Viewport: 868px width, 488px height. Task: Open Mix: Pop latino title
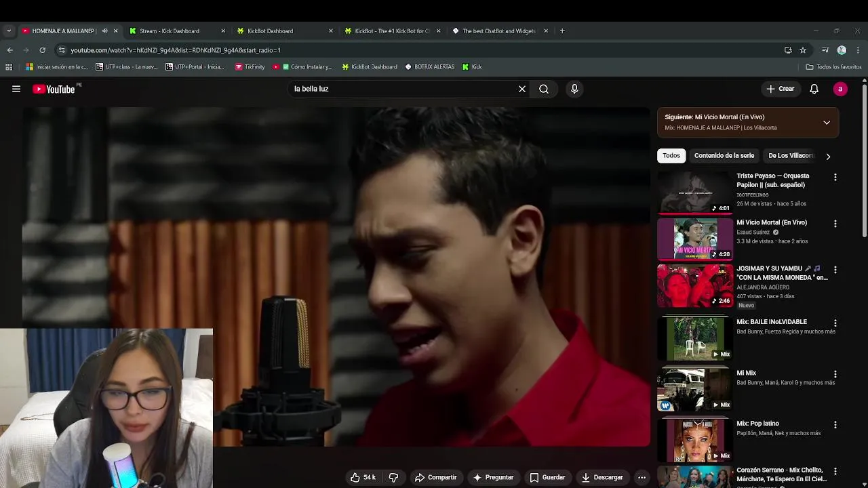pyautogui.click(x=758, y=424)
